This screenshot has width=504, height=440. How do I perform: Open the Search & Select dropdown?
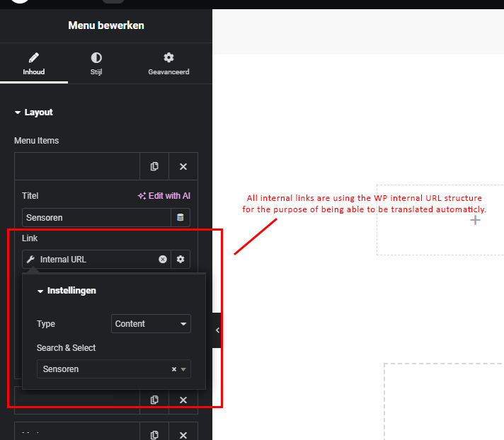tap(114, 369)
